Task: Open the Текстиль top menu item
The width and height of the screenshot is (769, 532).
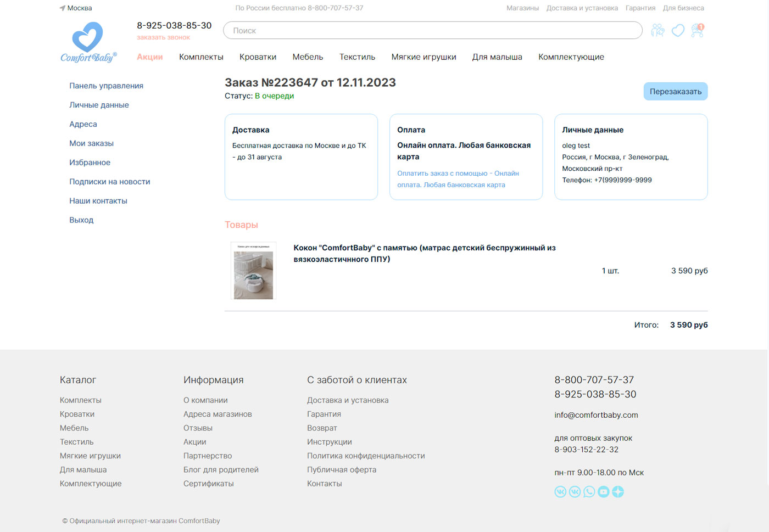Action: click(x=357, y=57)
